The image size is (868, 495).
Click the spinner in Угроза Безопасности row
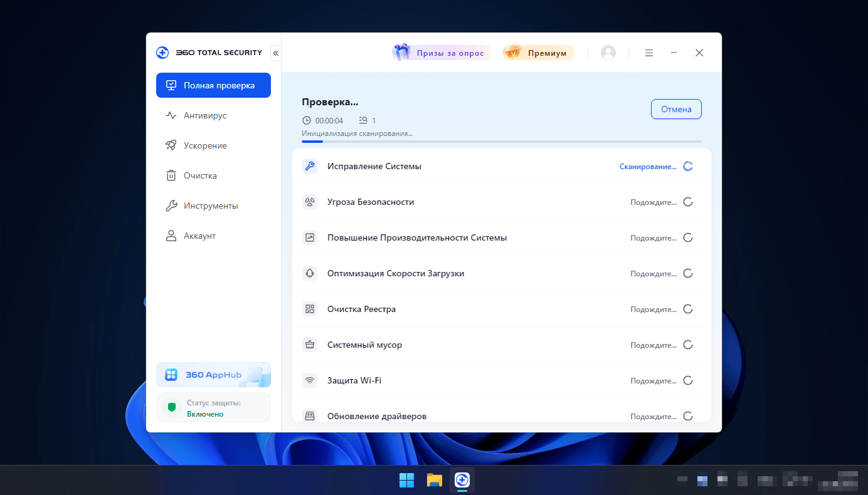tap(688, 202)
